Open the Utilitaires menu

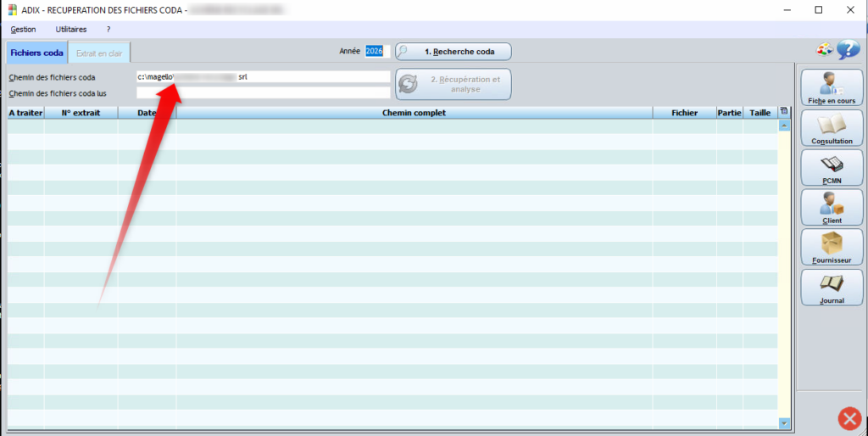coord(71,29)
